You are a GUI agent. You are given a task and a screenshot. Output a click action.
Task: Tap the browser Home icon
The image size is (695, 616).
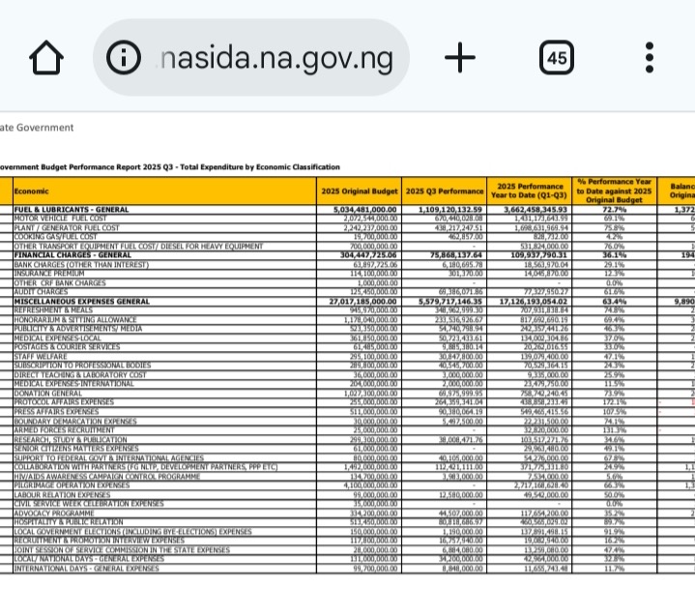[46, 59]
